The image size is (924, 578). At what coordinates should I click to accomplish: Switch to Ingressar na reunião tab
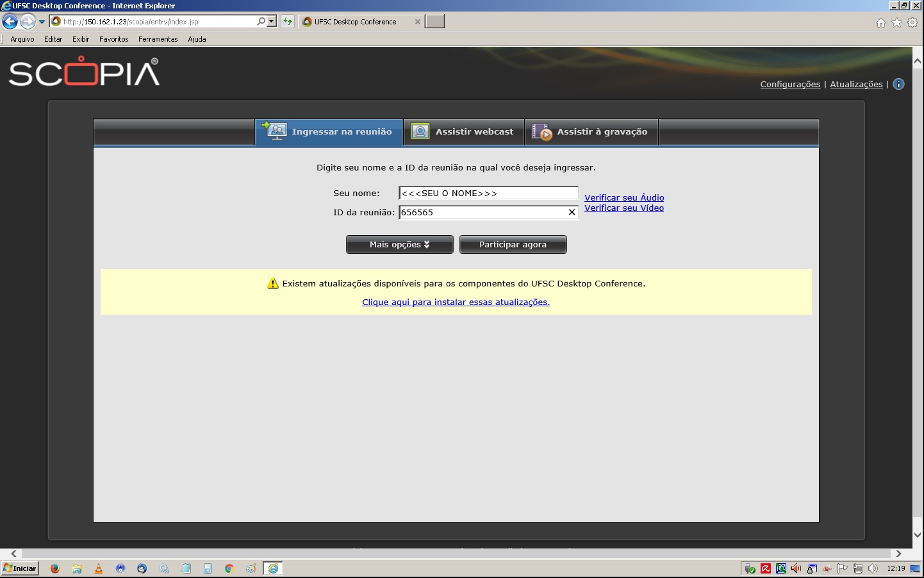coord(329,132)
